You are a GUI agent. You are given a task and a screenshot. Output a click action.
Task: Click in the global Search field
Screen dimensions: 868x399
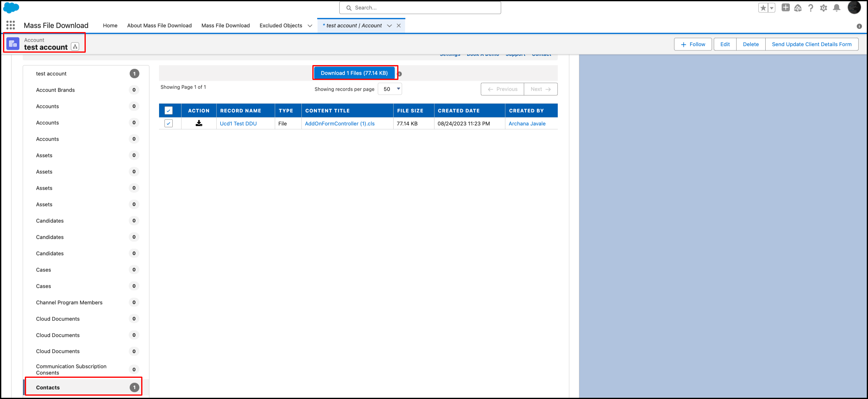420,8
